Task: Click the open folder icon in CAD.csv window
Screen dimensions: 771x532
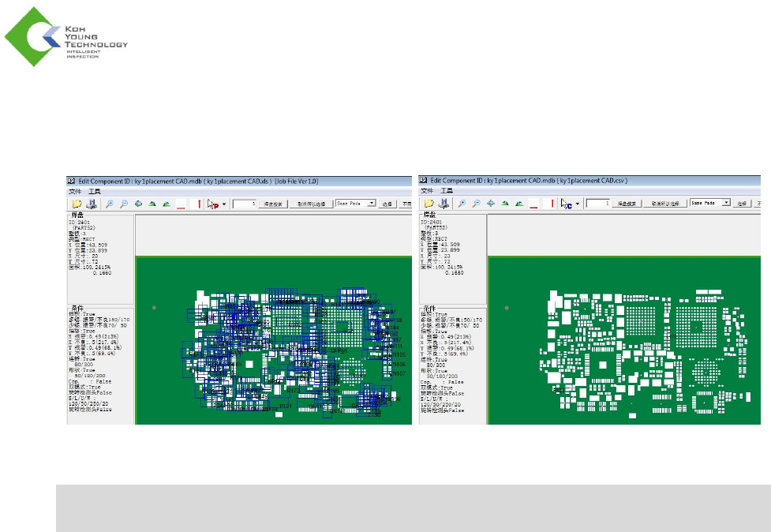Action: click(429, 203)
